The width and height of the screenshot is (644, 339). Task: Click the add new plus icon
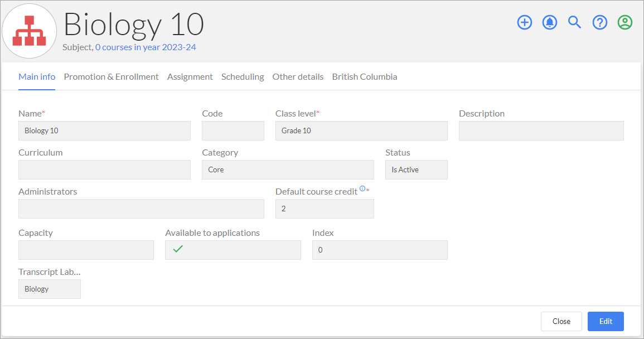525,22
